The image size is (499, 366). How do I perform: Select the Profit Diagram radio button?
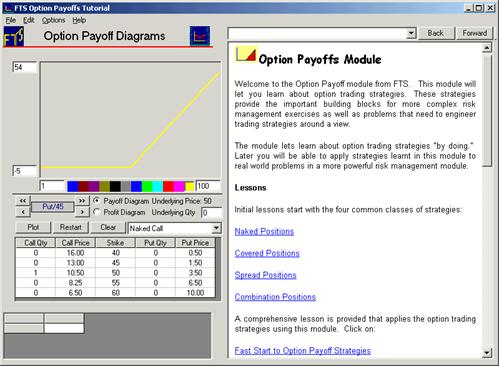(x=97, y=212)
